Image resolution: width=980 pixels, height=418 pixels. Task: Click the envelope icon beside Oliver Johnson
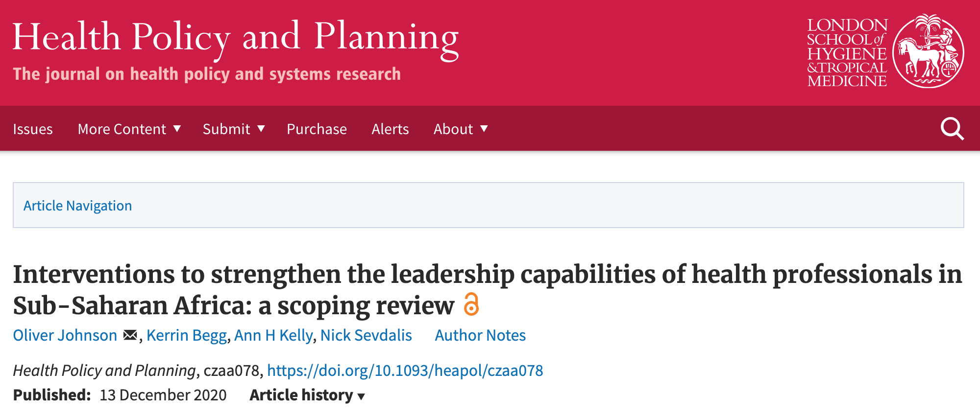(130, 335)
